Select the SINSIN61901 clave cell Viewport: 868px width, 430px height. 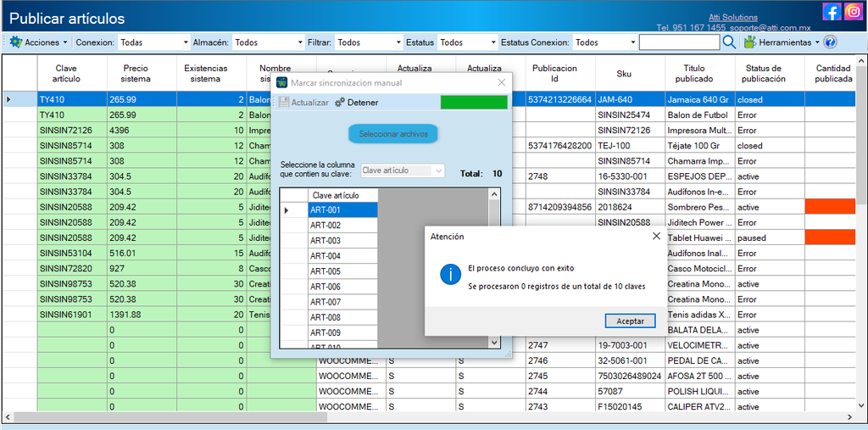(73, 315)
